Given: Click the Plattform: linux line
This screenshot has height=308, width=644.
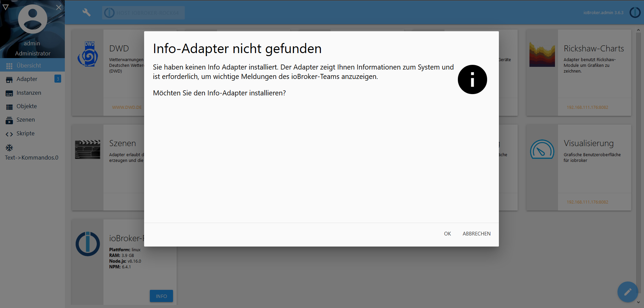Looking at the screenshot, I should [125, 250].
